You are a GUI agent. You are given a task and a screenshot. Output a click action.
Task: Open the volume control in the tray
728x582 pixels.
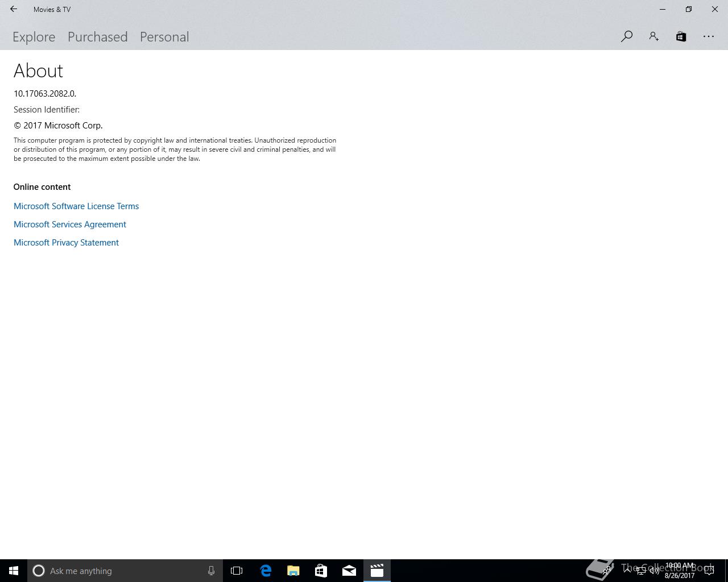click(x=654, y=571)
